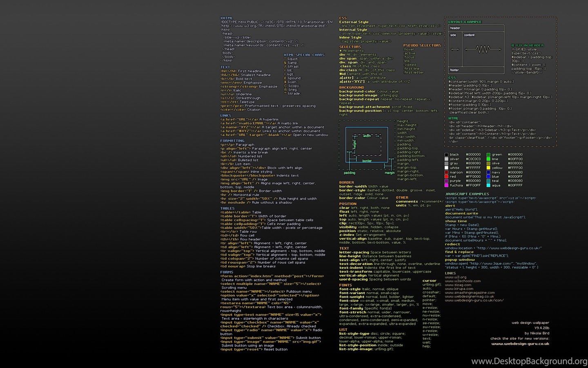Image resolution: width=588 pixels, height=368 pixels.
Task: Click the red color swatch
Action: [x=447, y=177]
